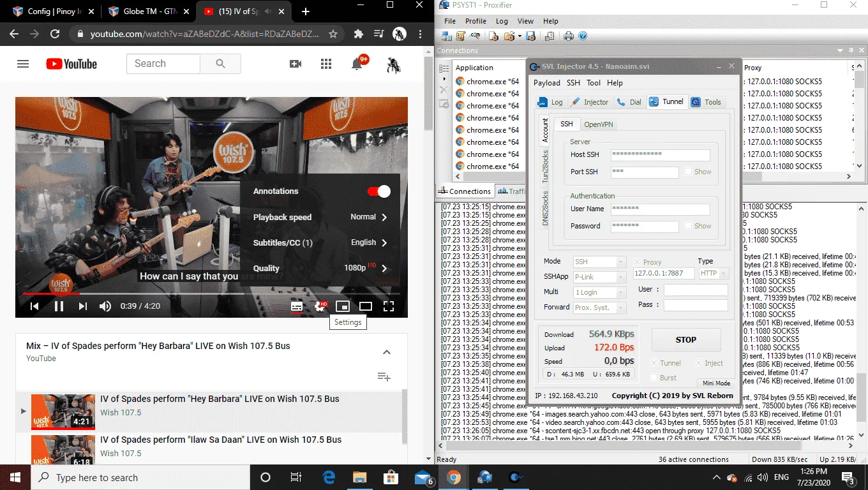The width and height of the screenshot is (868, 490).
Task: Enable Burst checkbox
Action: (x=654, y=378)
